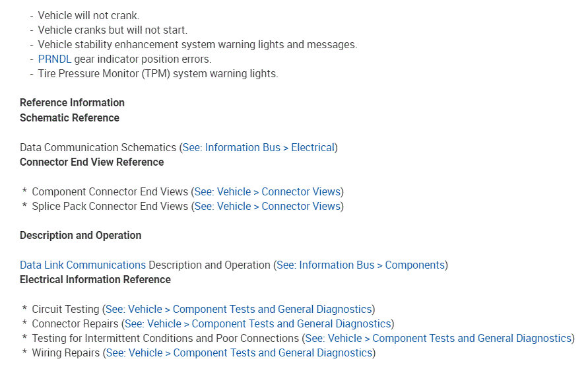
Task: Click the Data Link Communications link
Action: [x=82, y=265]
